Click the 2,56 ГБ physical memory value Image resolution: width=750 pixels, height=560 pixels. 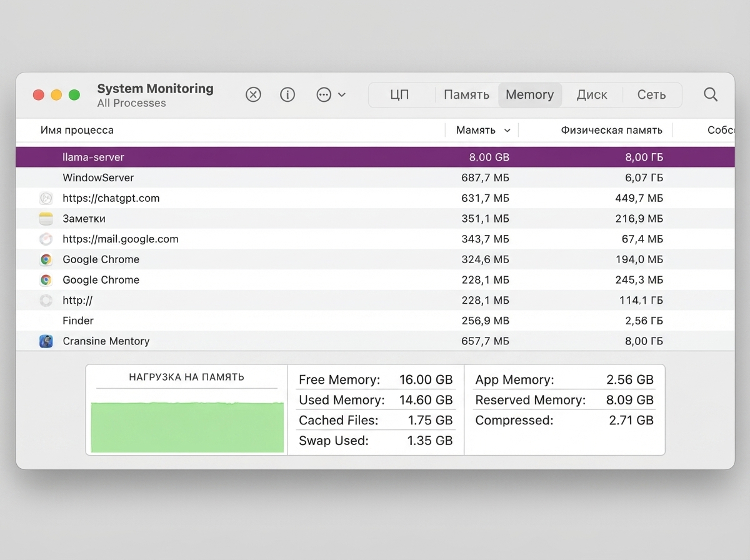point(644,321)
